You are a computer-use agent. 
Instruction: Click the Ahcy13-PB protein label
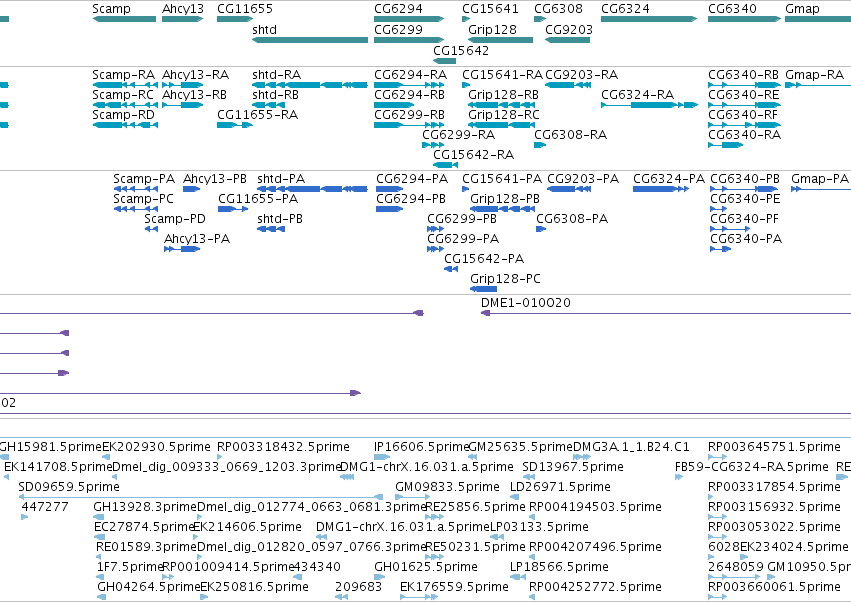click(215, 179)
